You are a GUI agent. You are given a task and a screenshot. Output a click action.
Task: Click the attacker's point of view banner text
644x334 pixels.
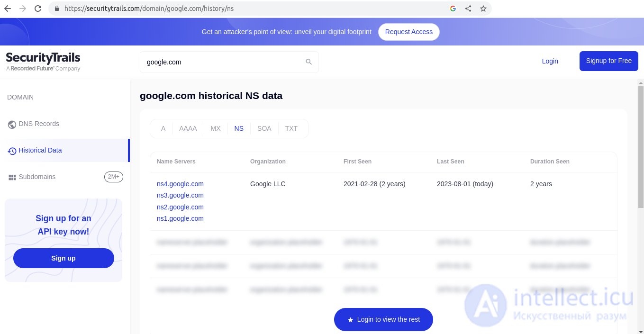click(287, 32)
